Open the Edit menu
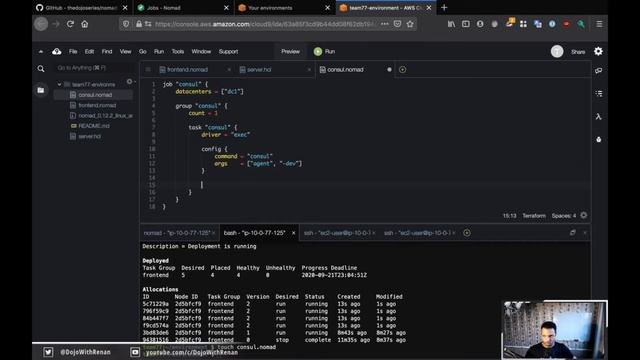The height and width of the screenshot is (360, 640). pyautogui.click(x=89, y=51)
